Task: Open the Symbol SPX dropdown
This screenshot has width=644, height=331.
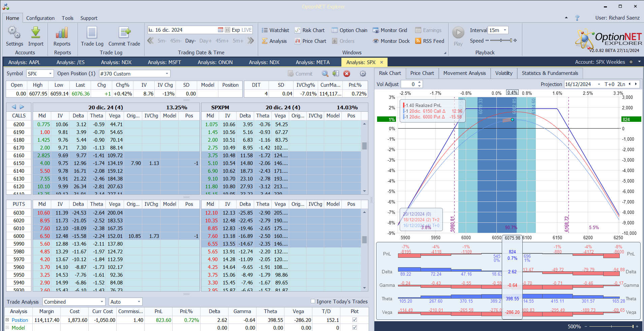Action: [50, 74]
